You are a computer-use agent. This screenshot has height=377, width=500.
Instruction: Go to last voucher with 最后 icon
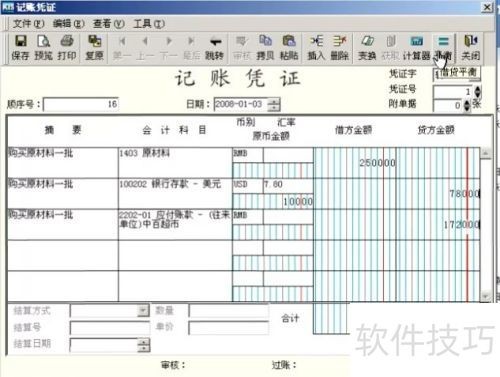pyautogui.click(x=191, y=48)
